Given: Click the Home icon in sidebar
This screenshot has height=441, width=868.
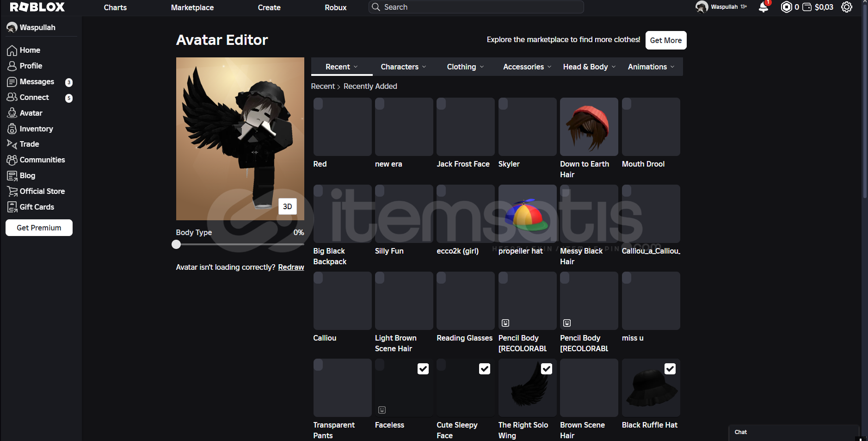Looking at the screenshot, I should (x=12, y=50).
